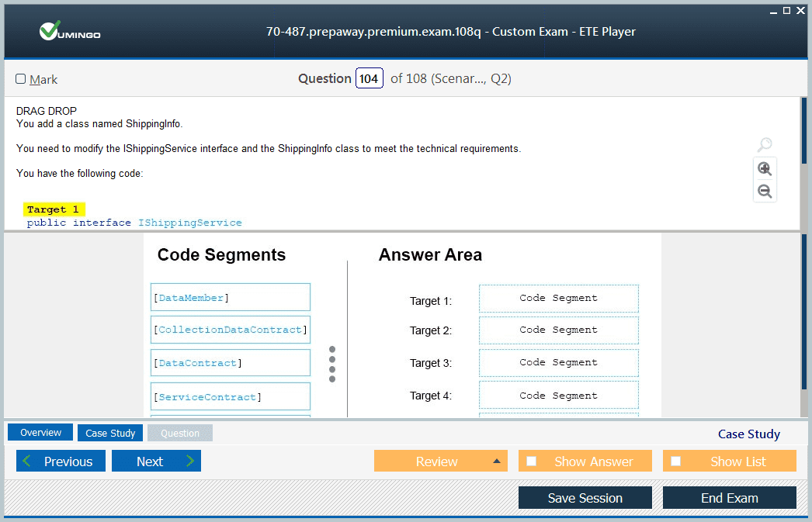Close the ETE Player window

(800, 10)
